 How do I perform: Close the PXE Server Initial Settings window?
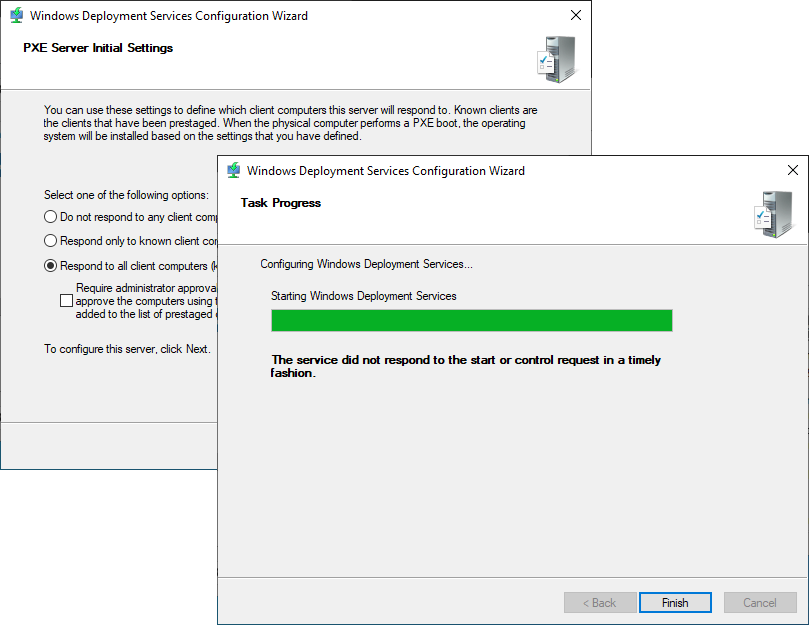(x=576, y=15)
